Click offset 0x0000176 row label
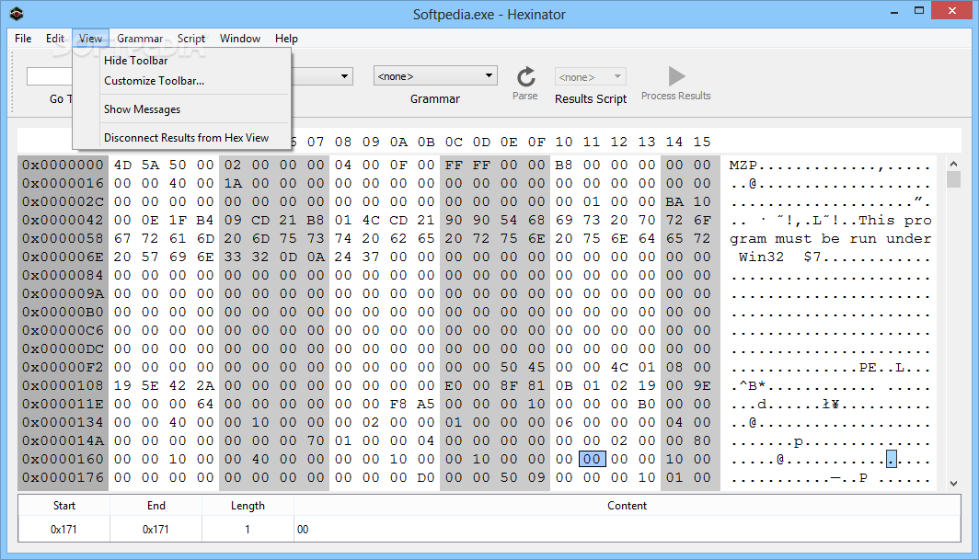This screenshot has height=560, width=979. click(63, 477)
